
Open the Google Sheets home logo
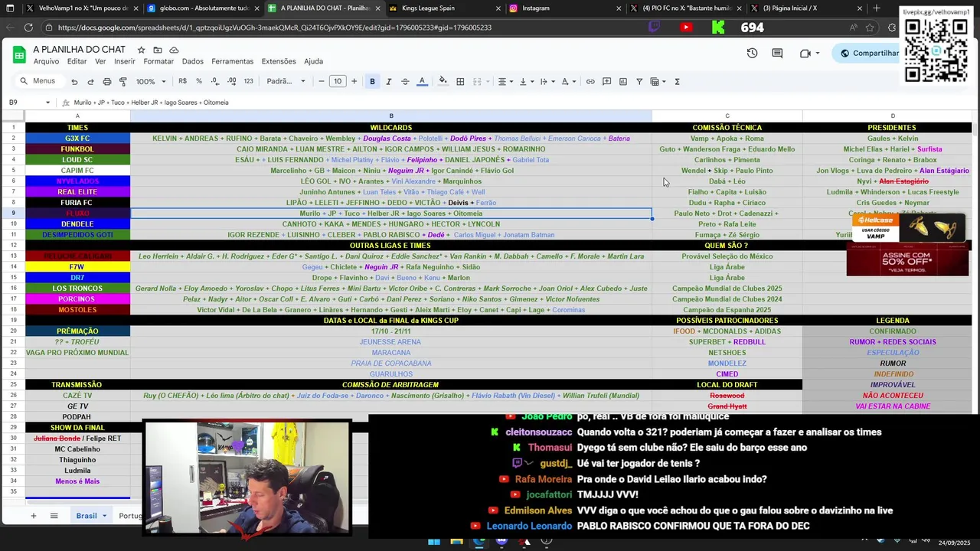pyautogui.click(x=19, y=54)
